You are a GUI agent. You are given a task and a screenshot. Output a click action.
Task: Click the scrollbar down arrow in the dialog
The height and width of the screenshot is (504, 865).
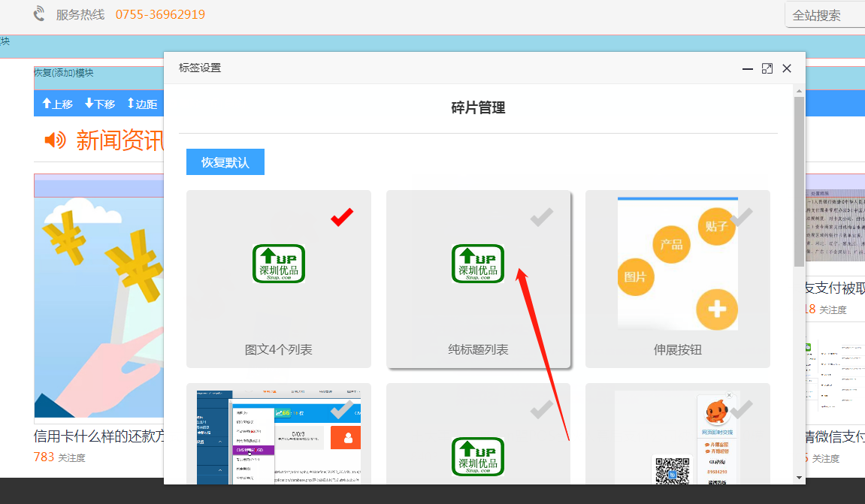coord(799,477)
